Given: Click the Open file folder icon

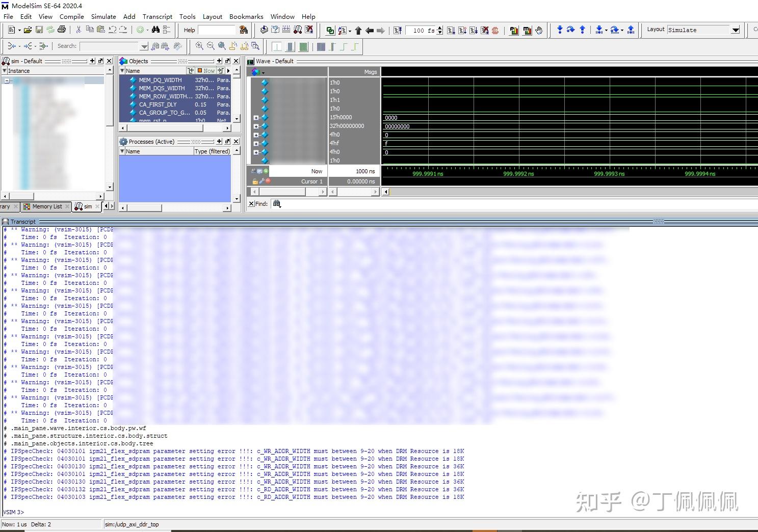Looking at the screenshot, I should point(28,30).
